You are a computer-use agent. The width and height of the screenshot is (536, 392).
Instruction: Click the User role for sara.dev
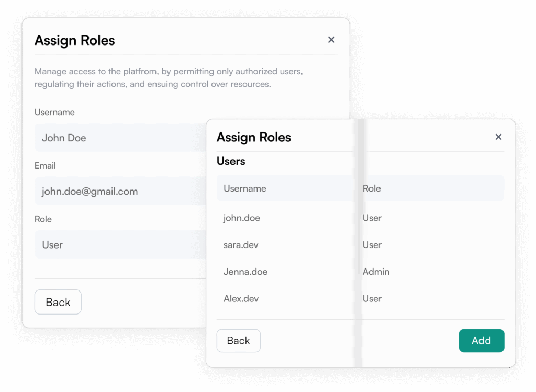(x=372, y=245)
